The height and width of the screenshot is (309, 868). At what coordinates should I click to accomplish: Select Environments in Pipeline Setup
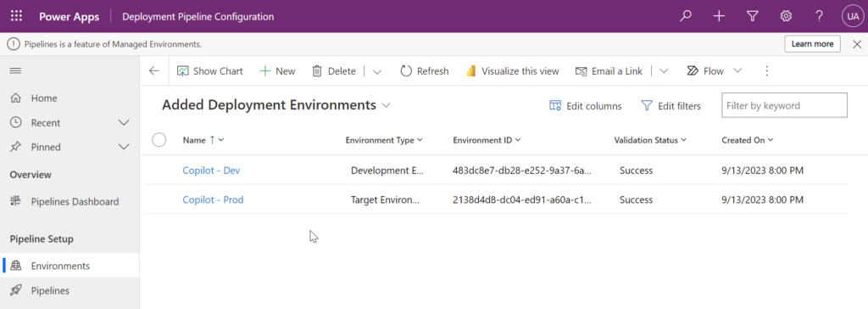click(x=70, y=266)
